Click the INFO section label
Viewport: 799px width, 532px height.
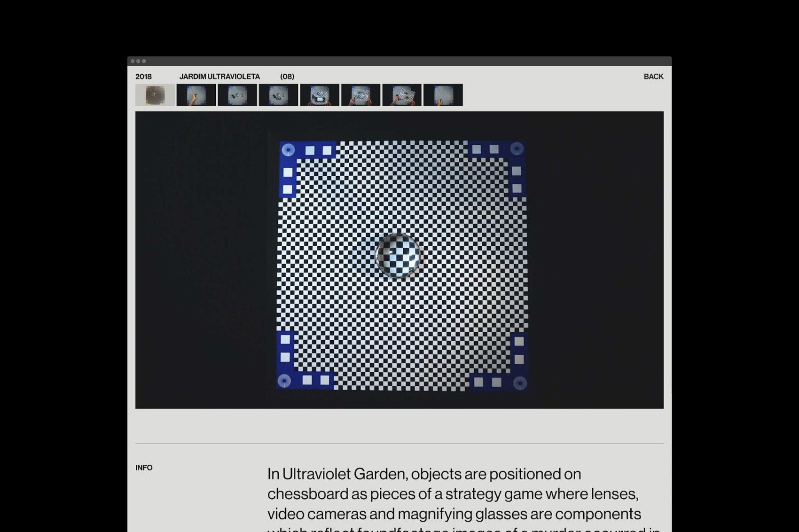(144, 468)
